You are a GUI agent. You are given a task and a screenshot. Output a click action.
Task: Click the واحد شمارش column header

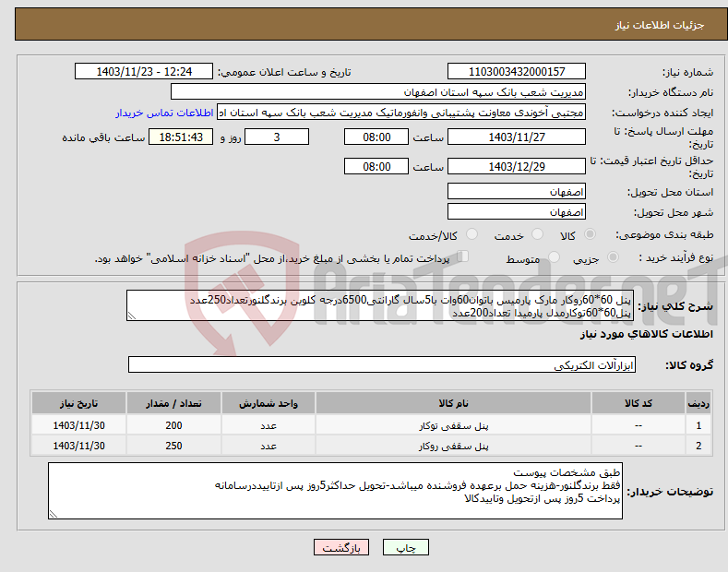click(269, 403)
